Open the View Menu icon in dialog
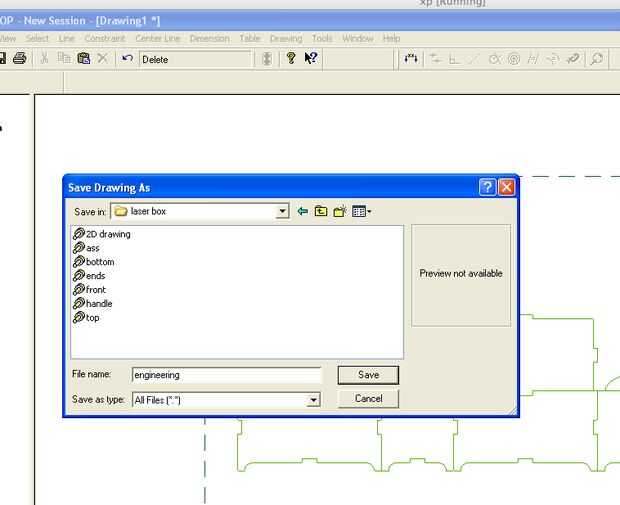The image size is (620, 505). [361, 212]
